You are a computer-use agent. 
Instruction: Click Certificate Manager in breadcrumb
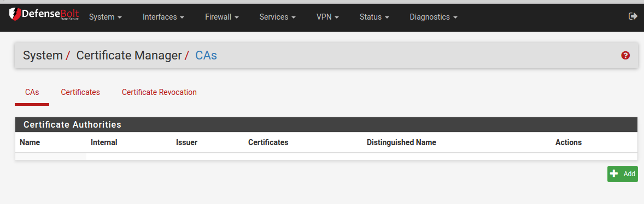[x=129, y=55]
